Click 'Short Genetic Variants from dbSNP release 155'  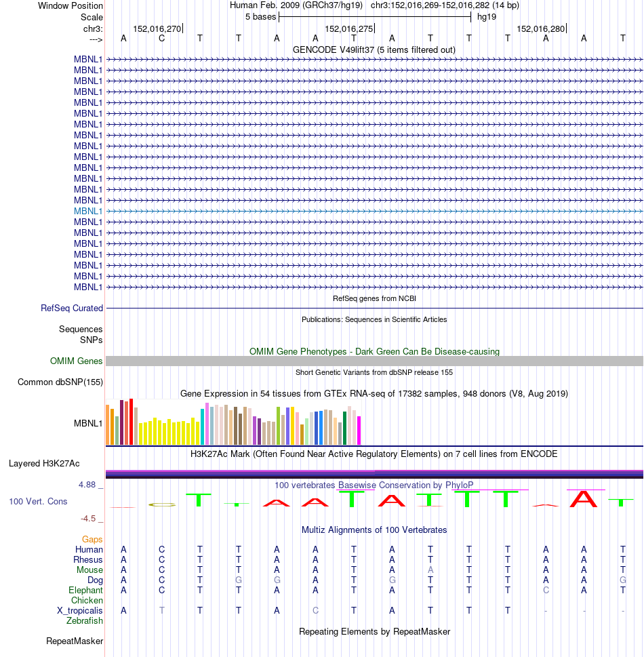374,372
